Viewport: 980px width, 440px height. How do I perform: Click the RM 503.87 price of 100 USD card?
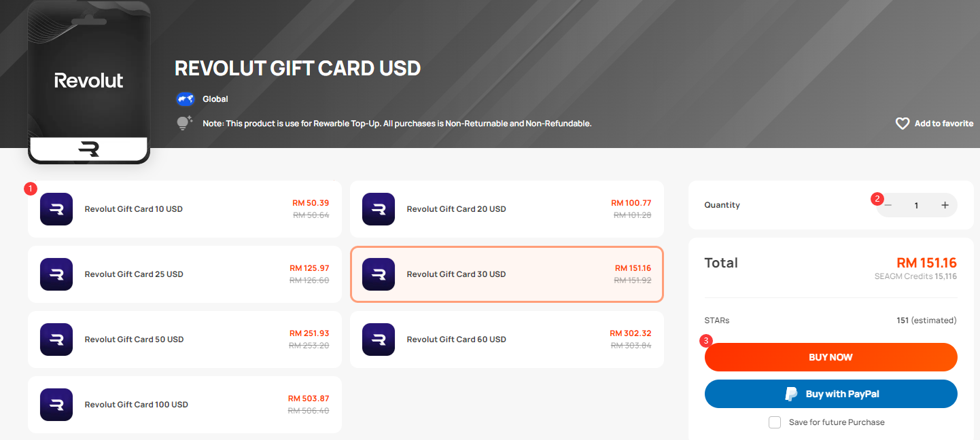pos(309,399)
